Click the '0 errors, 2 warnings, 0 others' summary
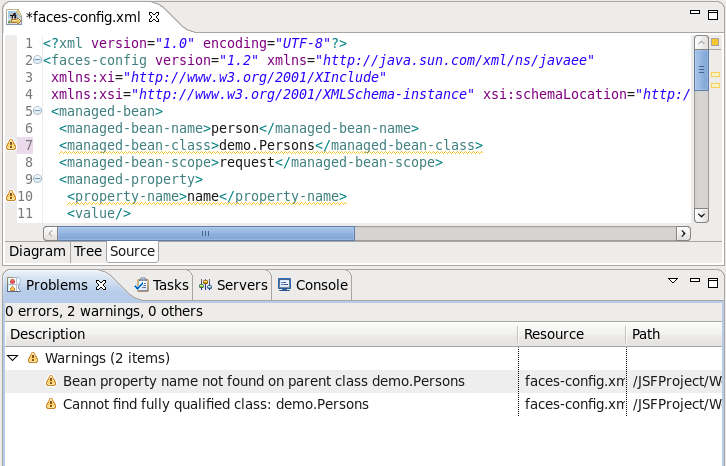This screenshot has height=466, width=726. click(104, 311)
